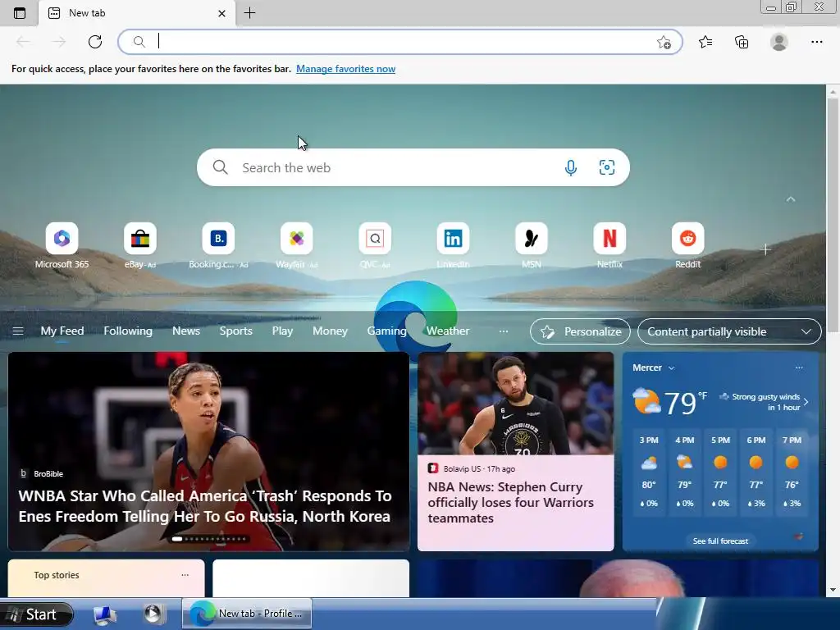Click the headline carousel pagination dots
Viewport: 840px width, 630px height.
[x=209, y=539]
